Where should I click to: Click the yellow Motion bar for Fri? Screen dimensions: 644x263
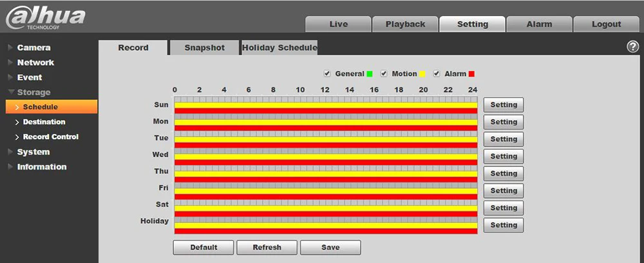click(x=326, y=191)
